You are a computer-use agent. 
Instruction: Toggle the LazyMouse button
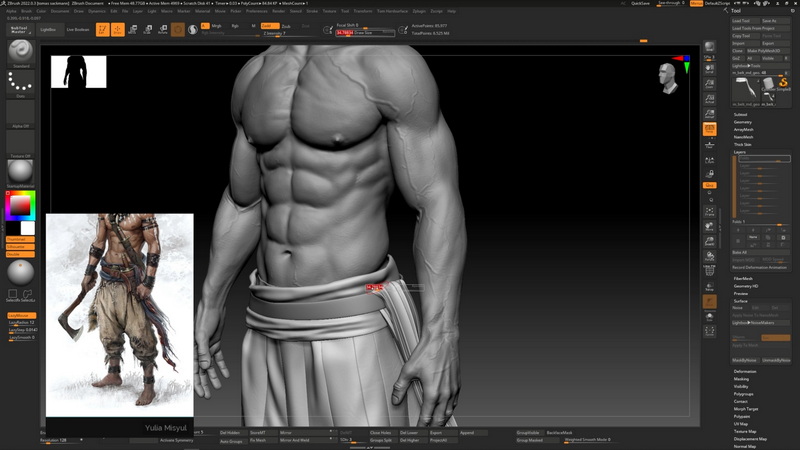coord(21,316)
